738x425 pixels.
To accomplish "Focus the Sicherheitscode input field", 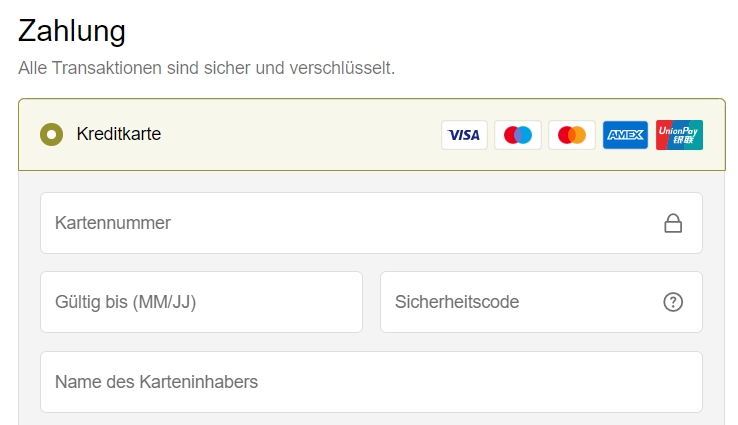I will 541,302.
